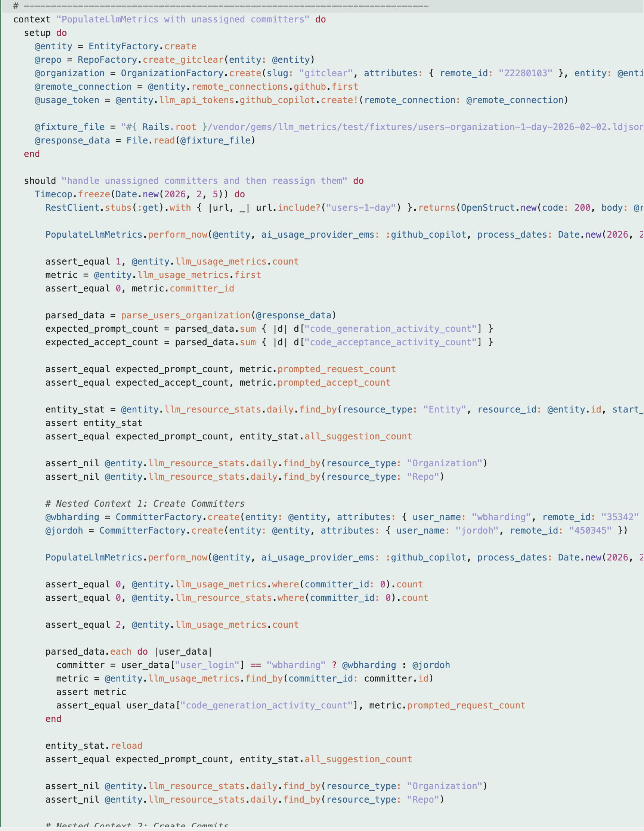Click the entity_stat.reload statement
The image size is (644, 831).
(94, 746)
